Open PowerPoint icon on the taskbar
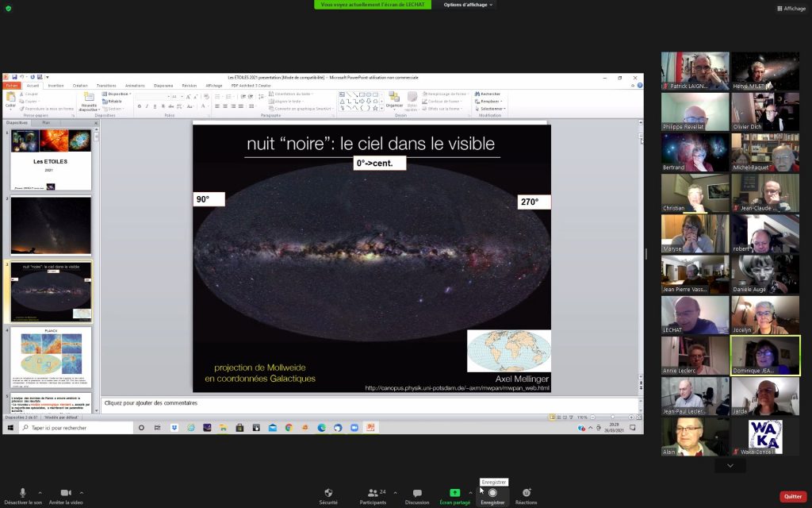This screenshot has height=508, width=812. tap(370, 428)
